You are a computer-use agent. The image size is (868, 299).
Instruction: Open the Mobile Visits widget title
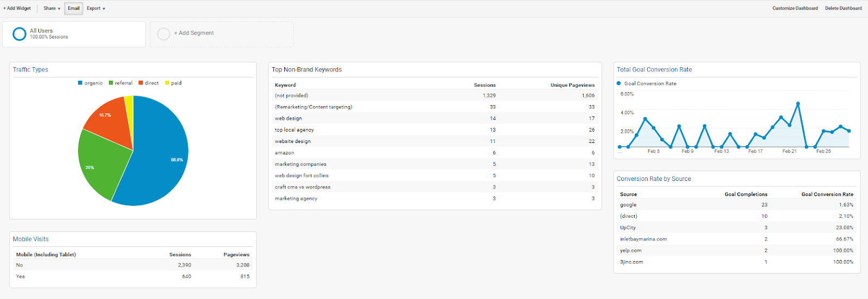coord(31,239)
